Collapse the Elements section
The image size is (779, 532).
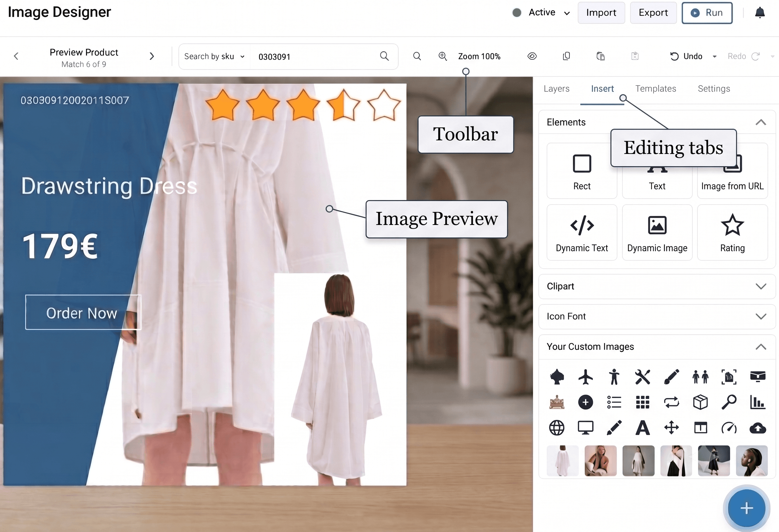point(761,122)
